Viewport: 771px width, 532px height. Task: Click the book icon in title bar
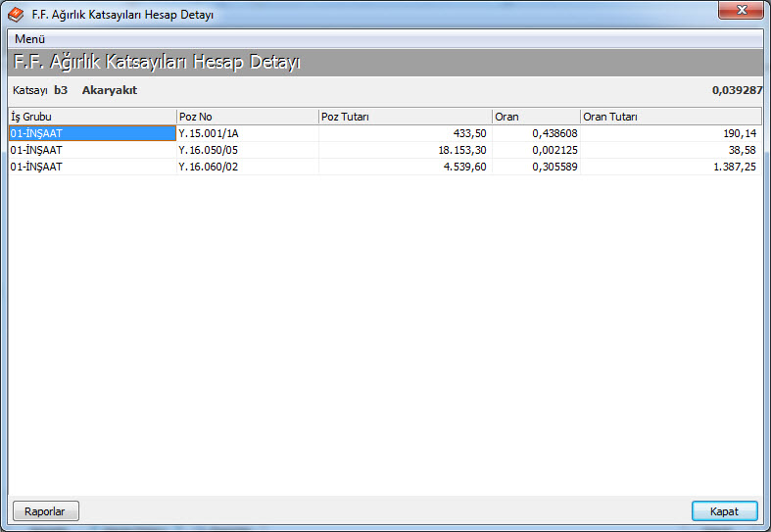click(16, 15)
